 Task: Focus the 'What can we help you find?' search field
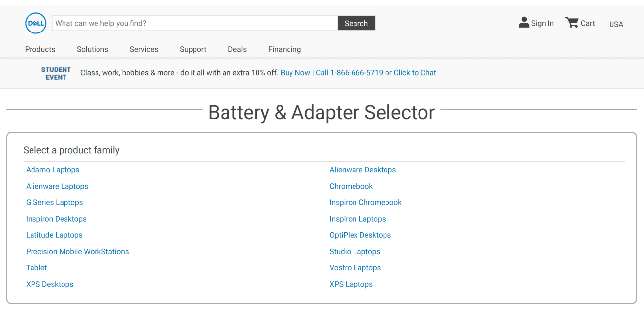pos(194,23)
